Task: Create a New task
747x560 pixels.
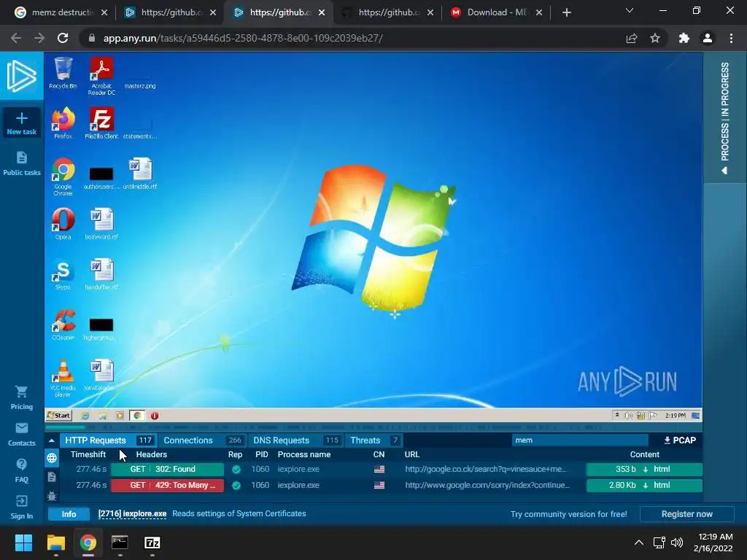Action: click(x=21, y=123)
